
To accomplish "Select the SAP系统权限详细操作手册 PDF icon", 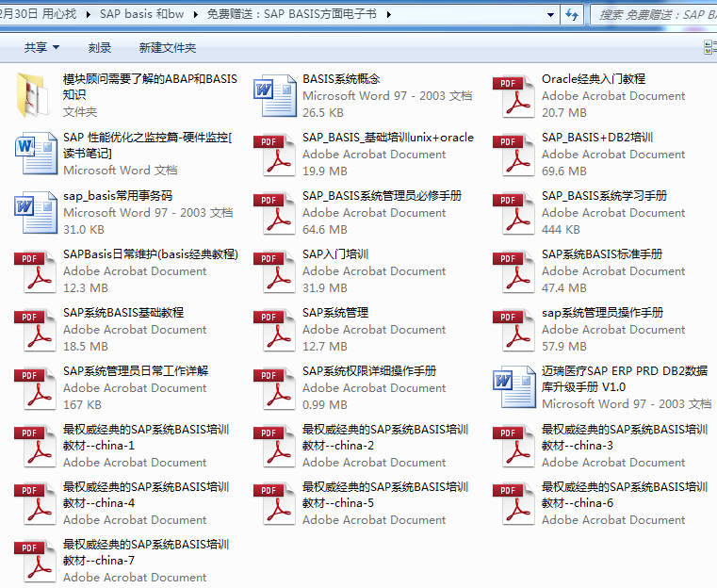I will 274,388.
